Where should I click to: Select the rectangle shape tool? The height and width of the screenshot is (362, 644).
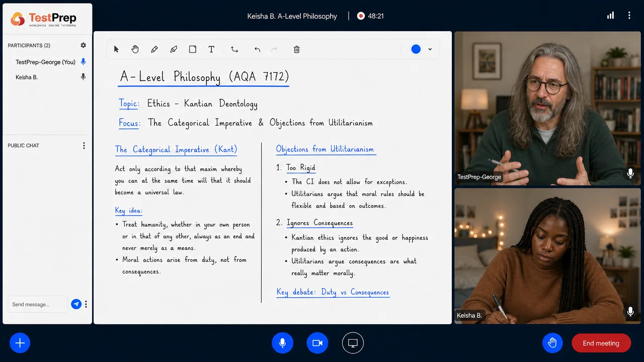[x=192, y=49]
